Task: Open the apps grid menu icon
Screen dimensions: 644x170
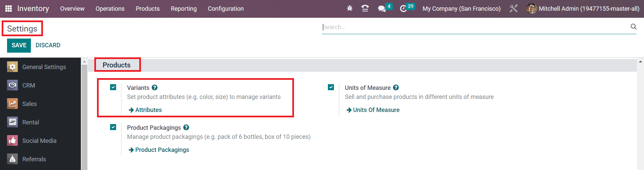Action: (x=8, y=8)
